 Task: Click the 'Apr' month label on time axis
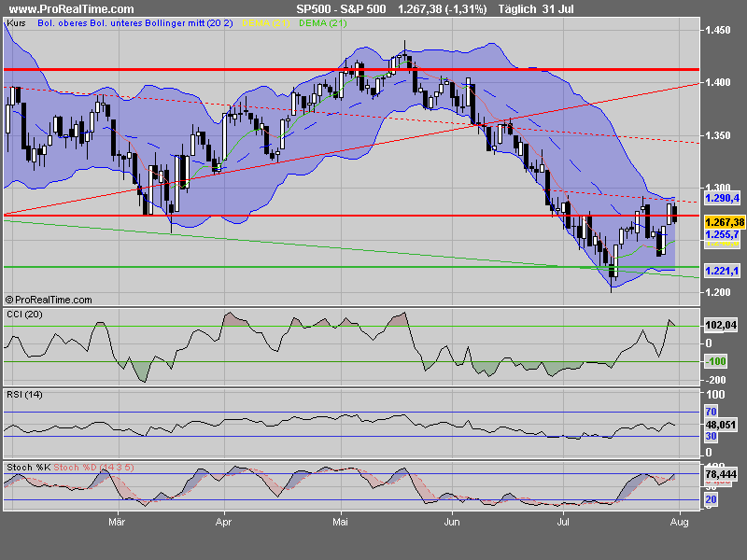(223, 523)
